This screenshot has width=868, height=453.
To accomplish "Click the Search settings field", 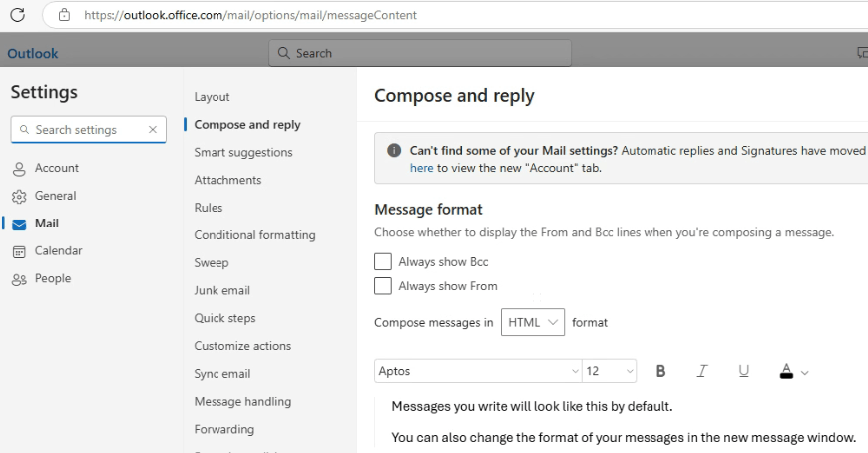I will pos(88,129).
